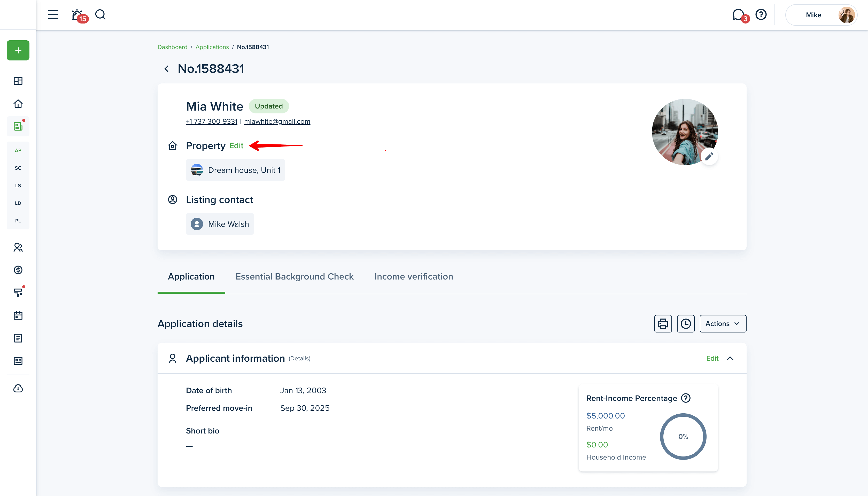Open the contacts people icon in sidebar
Image resolution: width=868 pixels, height=496 pixels.
pyautogui.click(x=18, y=247)
